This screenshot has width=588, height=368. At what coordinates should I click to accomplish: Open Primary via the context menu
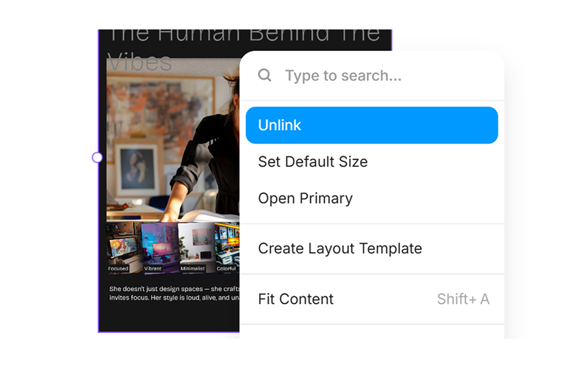tap(305, 198)
